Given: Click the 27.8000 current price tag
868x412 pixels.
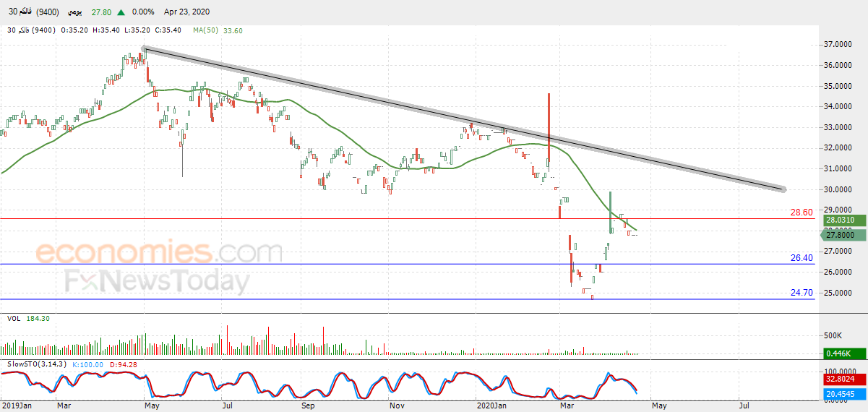Looking at the screenshot, I should (x=843, y=235).
